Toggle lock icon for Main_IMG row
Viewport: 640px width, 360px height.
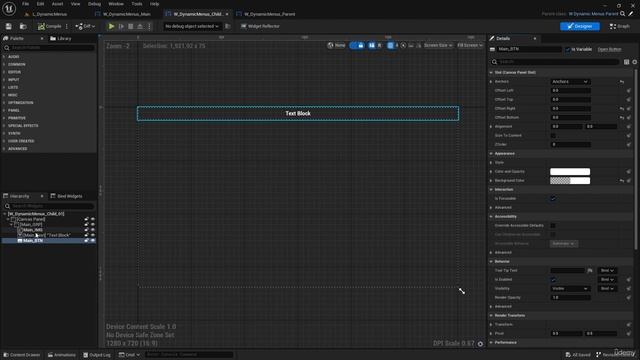point(86,230)
